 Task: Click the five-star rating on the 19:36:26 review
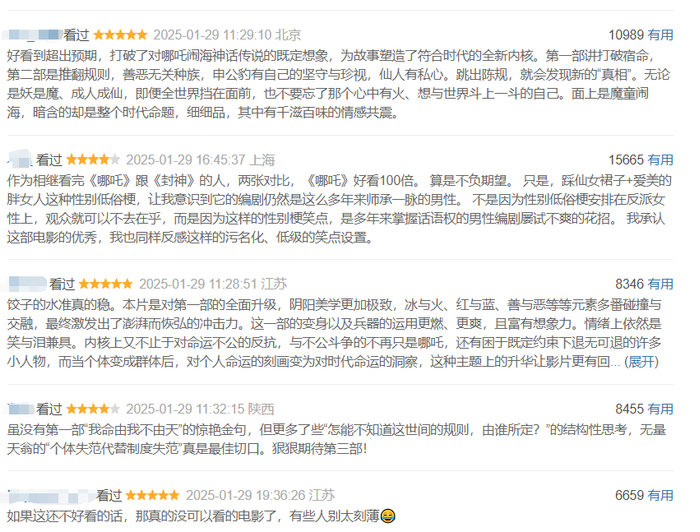153,495
